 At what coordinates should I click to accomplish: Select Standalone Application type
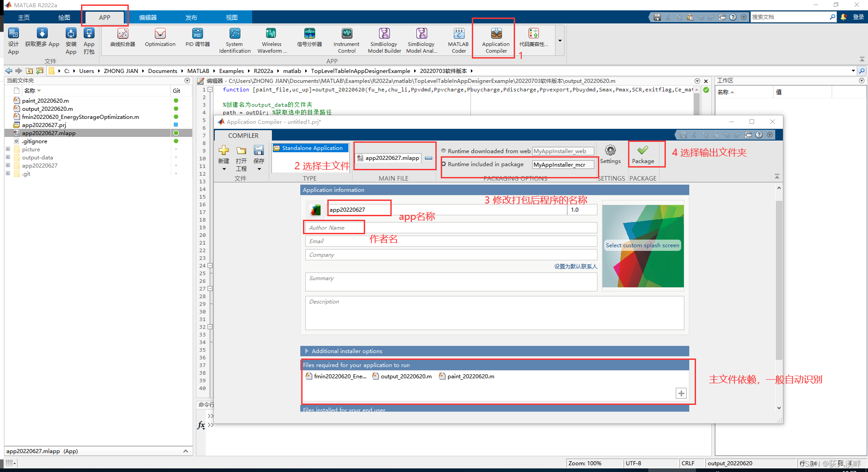pyautogui.click(x=310, y=148)
